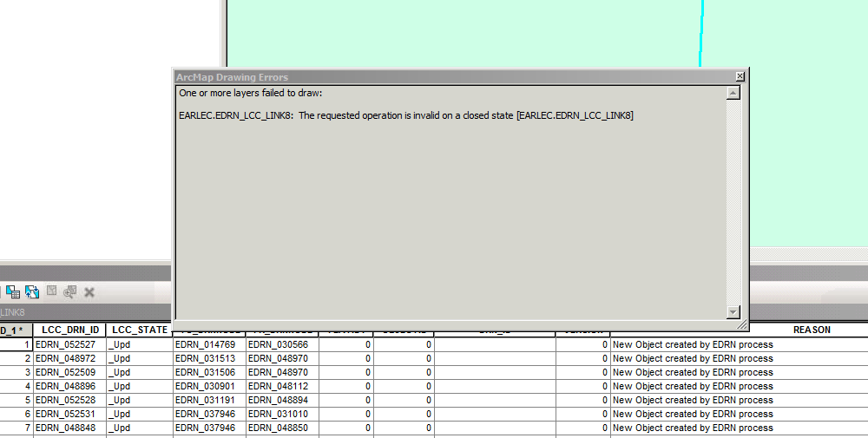Click cell EDRN_030901

(x=209, y=386)
